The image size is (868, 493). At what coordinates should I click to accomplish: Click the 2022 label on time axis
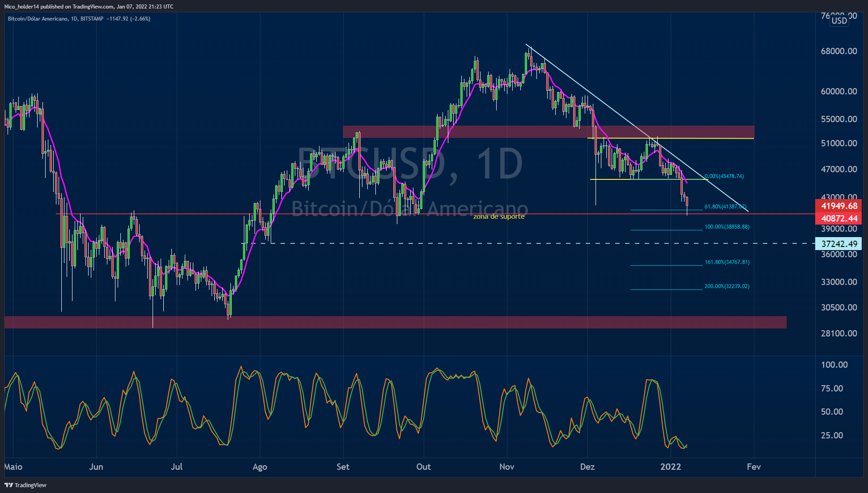[671, 467]
